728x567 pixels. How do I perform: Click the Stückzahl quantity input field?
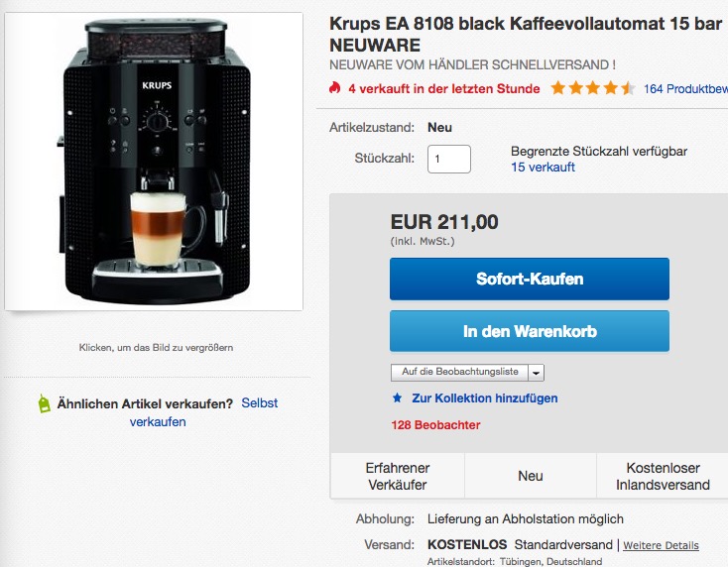449,159
